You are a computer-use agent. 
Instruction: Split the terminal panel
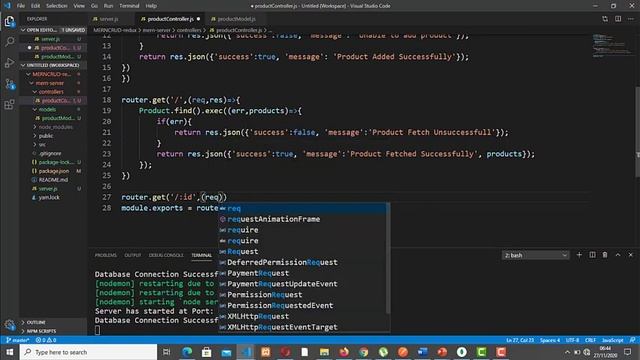point(592,255)
